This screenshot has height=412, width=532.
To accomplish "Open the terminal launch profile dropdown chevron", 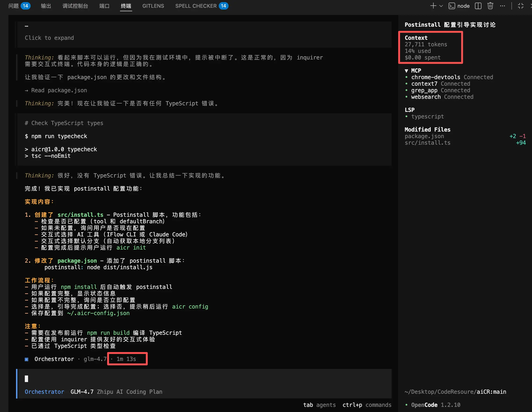I will (x=441, y=6).
